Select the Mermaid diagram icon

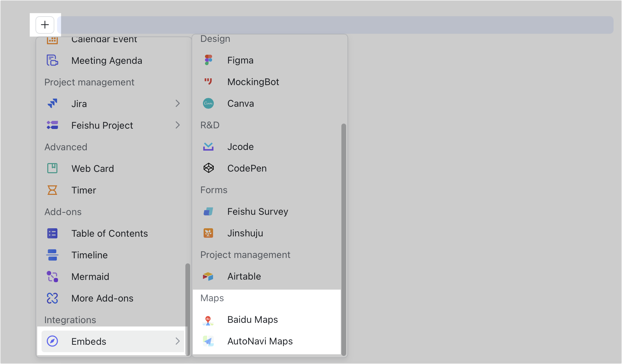coord(52,276)
